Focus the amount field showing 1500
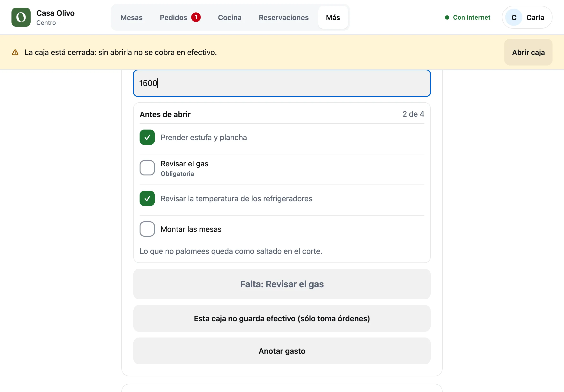 (x=282, y=83)
